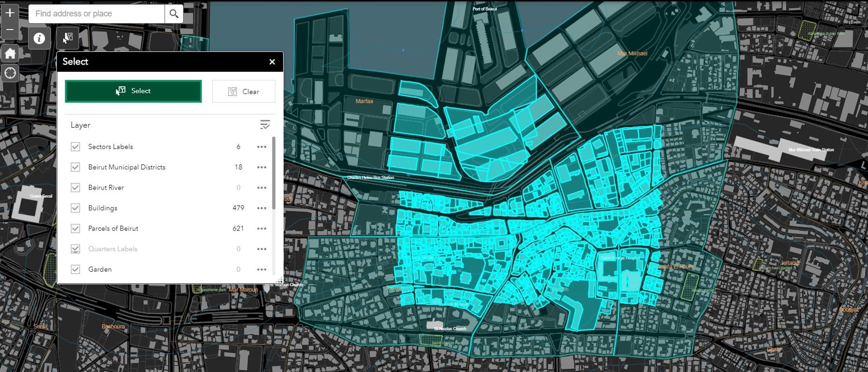Open the Parcels of Beirut more-options menu
The width and height of the screenshot is (868, 372).
pos(262,229)
